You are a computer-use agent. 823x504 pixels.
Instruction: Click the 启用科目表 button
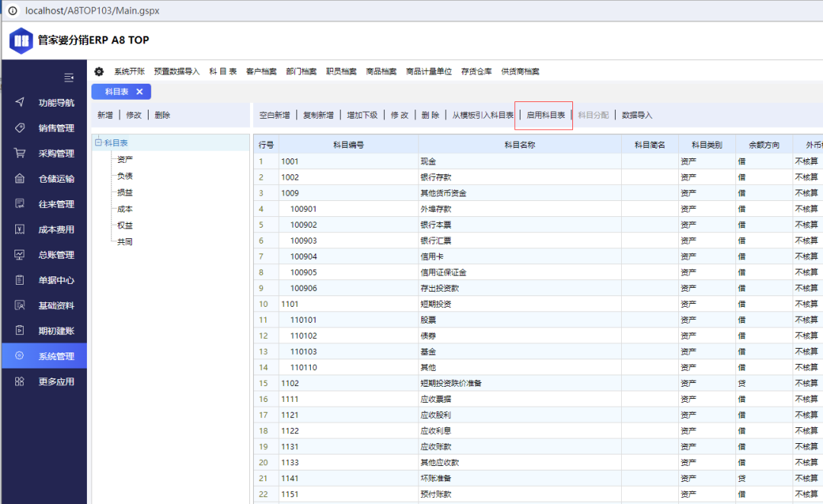click(x=546, y=116)
